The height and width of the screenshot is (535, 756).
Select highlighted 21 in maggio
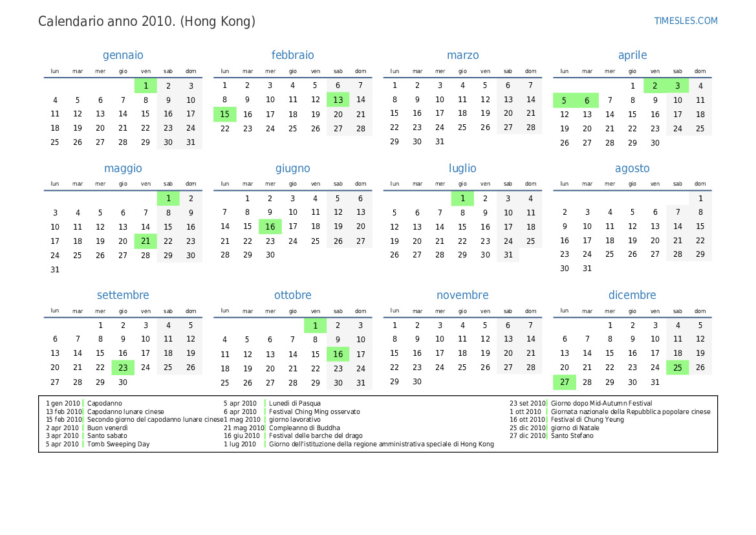point(146,241)
